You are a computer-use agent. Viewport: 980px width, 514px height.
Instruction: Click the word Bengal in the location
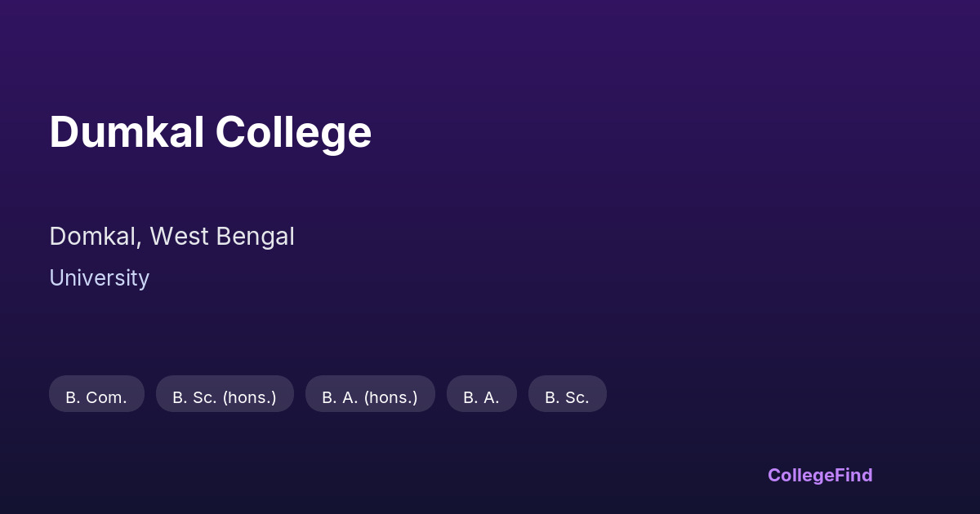(254, 237)
